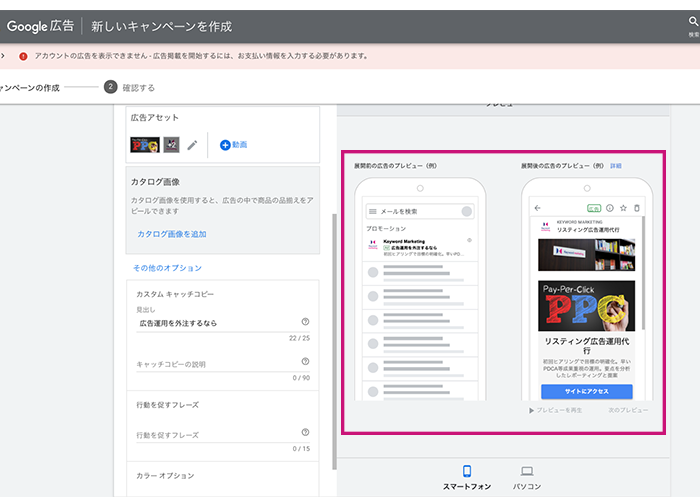
Task: Edit ad assets with the pencil icon
Action: coord(192,145)
